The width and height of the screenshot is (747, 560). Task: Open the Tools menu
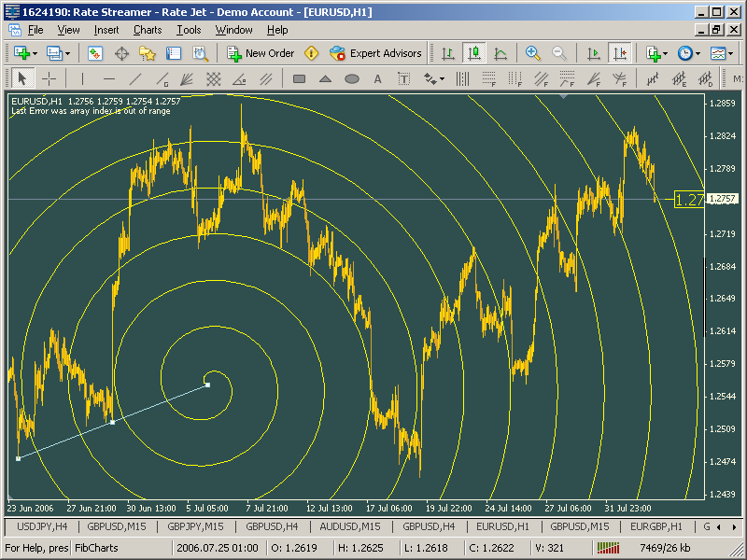pyautogui.click(x=189, y=30)
